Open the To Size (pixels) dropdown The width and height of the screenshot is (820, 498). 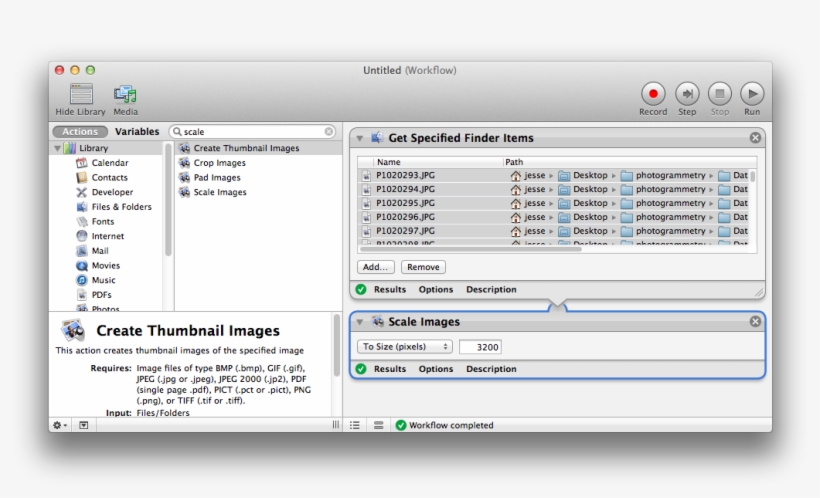405,347
